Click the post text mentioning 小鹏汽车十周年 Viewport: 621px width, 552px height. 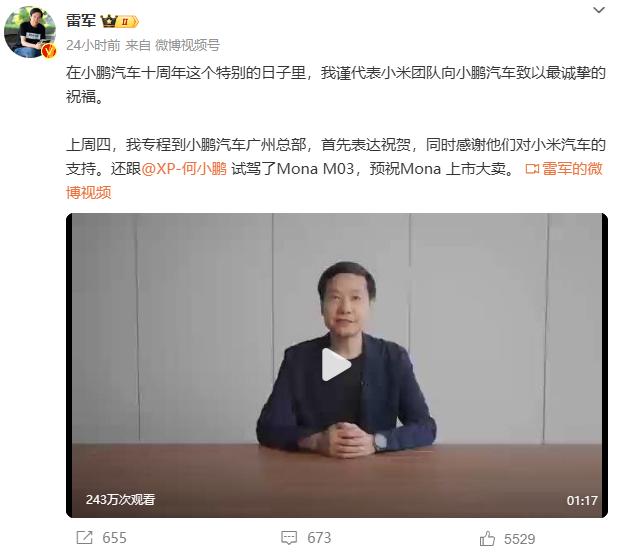[336, 85]
